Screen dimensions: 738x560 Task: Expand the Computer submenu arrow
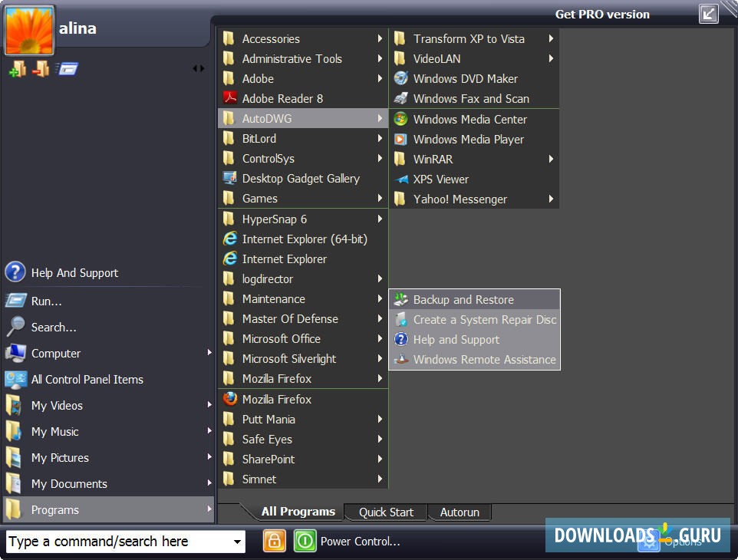click(x=209, y=352)
